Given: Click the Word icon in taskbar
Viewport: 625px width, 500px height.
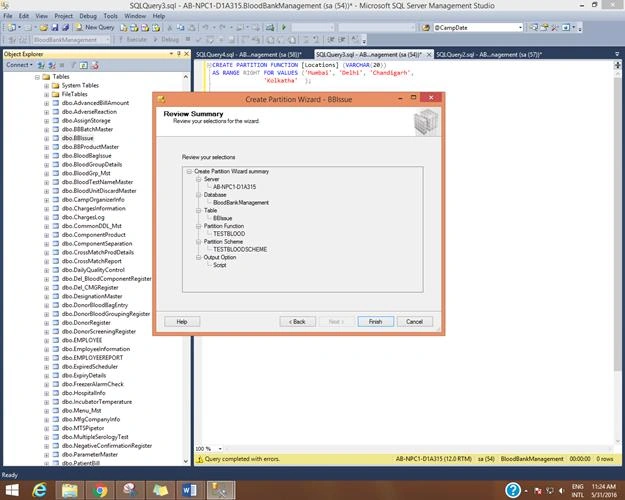Looking at the screenshot, I should (x=190, y=490).
